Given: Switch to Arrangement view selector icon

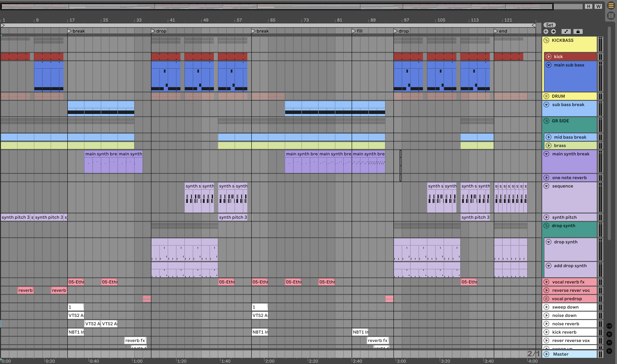Looking at the screenshot, I should 611,6.
